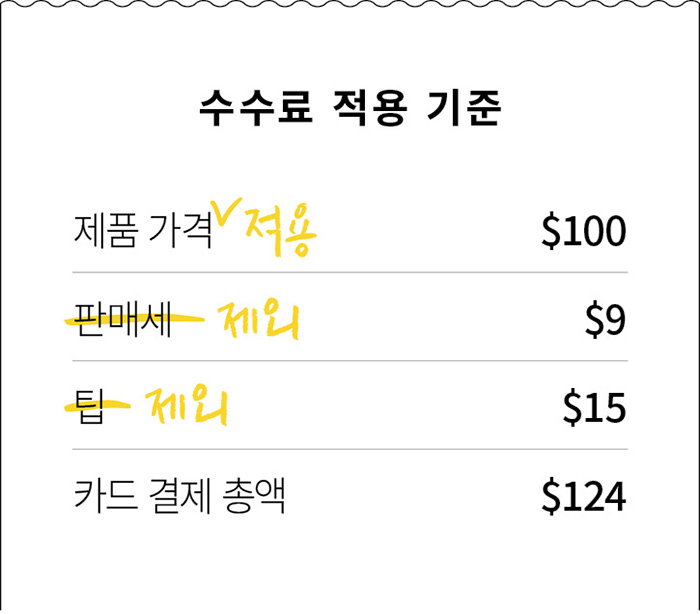The height and width of the screenshot is (614, 700).
Task: Select the $15 tip amount
Action: 594,408
